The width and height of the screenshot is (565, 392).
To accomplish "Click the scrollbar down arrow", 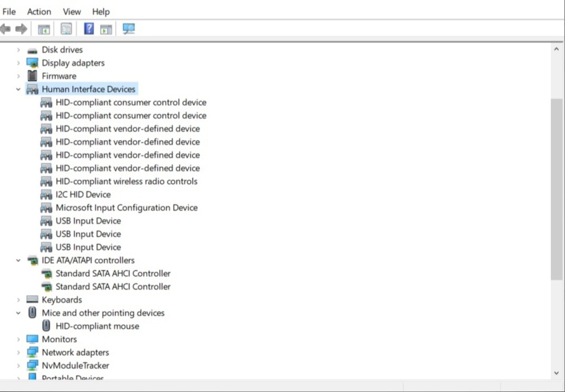I will tap(556, 373).
